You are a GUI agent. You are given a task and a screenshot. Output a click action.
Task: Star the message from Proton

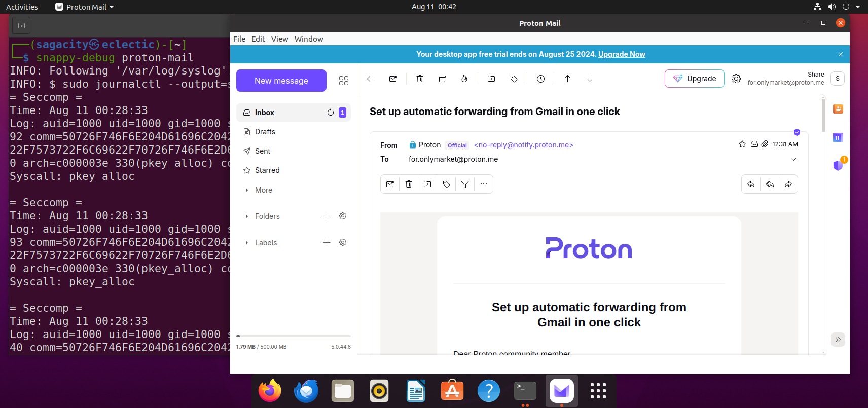(742, 144)
